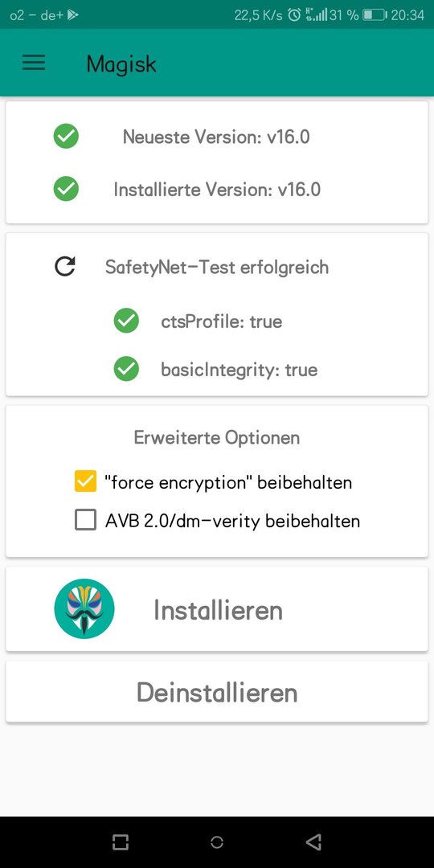The image size is (434, 868).
Task: Tap green checkmark beside Installierte Version
Action: coord(66,190)
